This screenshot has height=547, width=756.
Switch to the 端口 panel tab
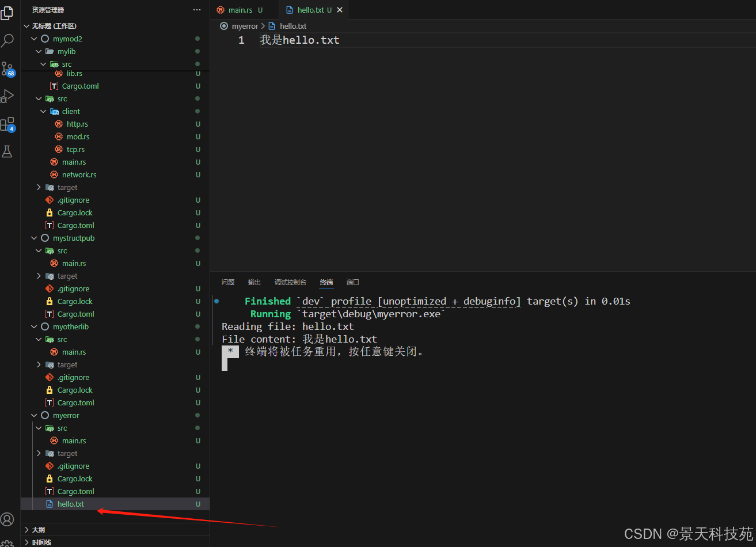coord(353,282)
